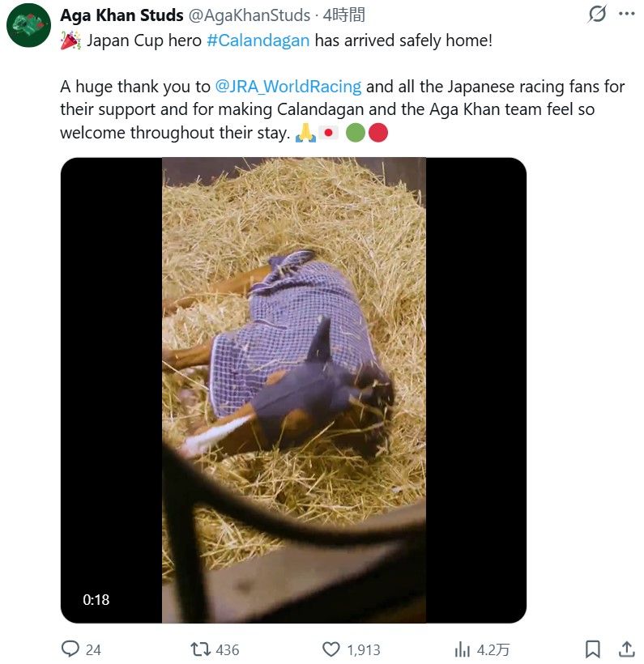This screenshot has width=644, height=664.
Task: Click the Aga Khan Studs display name
Action: pos(122,15)
